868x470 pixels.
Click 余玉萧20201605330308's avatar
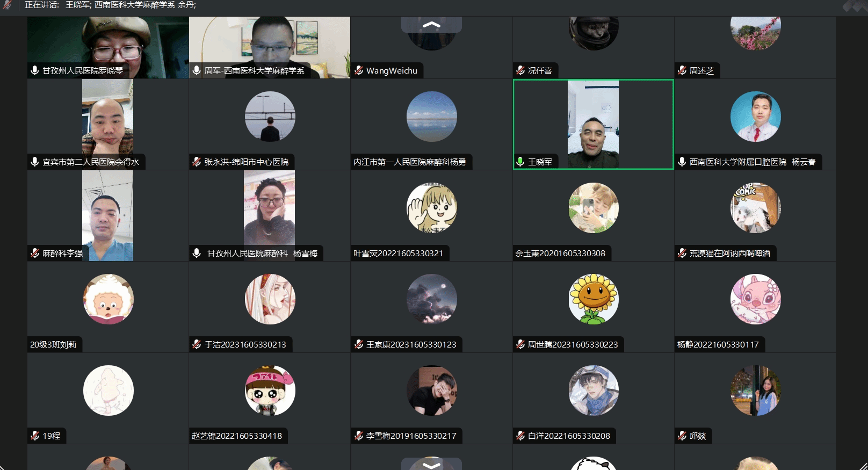pyautogui.click(x=594, y=208)
